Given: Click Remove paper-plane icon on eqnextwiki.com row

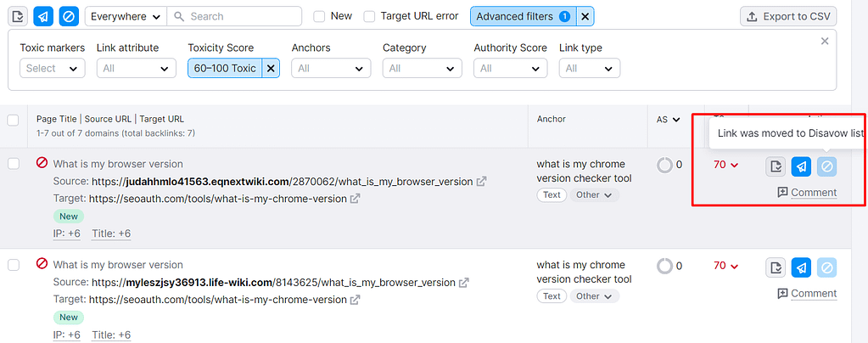Looking at the screenshot, I should pyautogui.click(x=801, y=166).
